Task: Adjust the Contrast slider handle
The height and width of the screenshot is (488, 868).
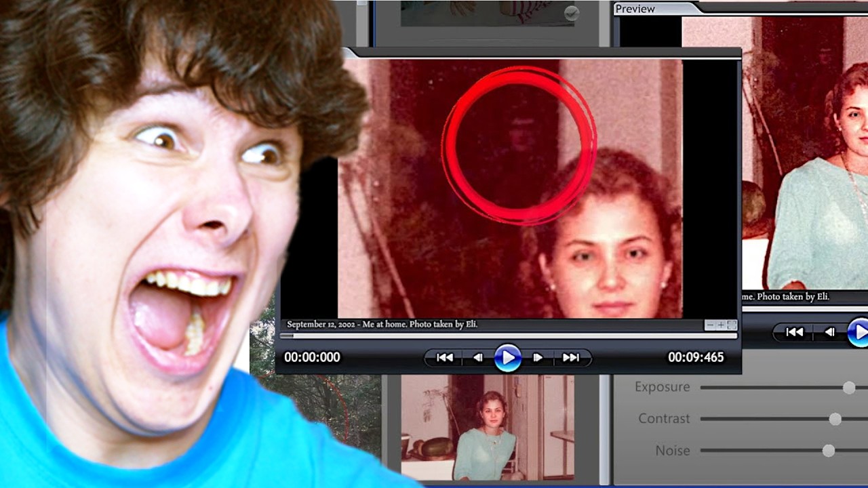Action: (835, 419)
